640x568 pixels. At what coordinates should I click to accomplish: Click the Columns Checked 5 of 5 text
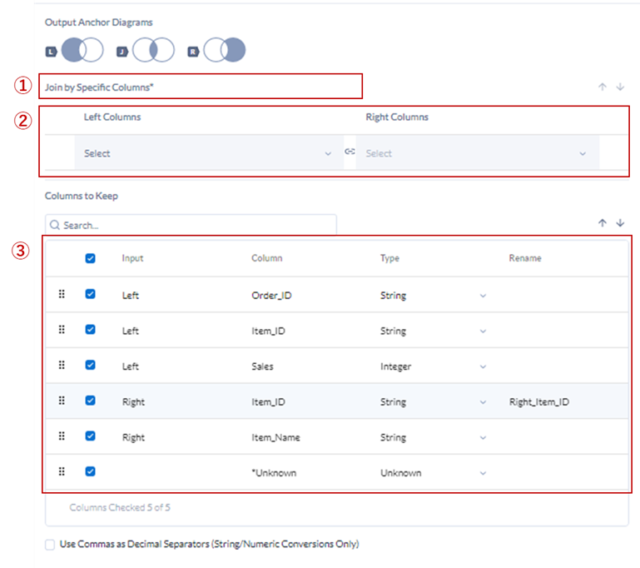[x=120, y=508]
